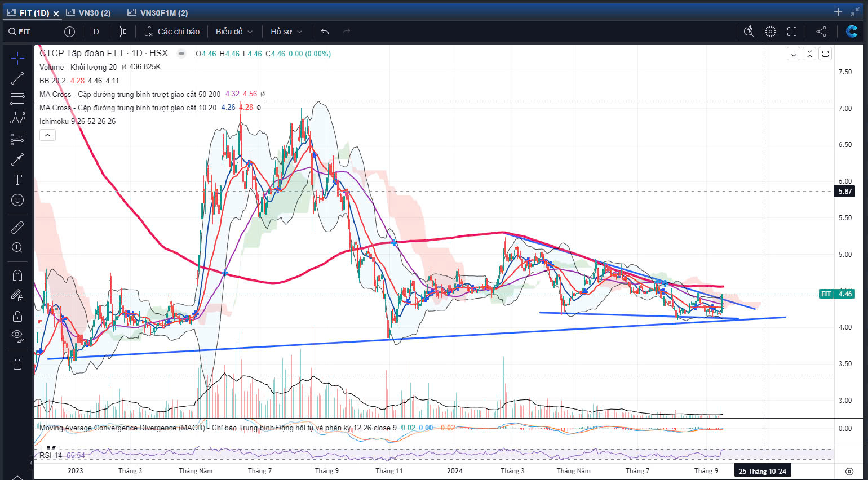
Task: Toggle magnet mode for drawings
Action: pos(17,275)
